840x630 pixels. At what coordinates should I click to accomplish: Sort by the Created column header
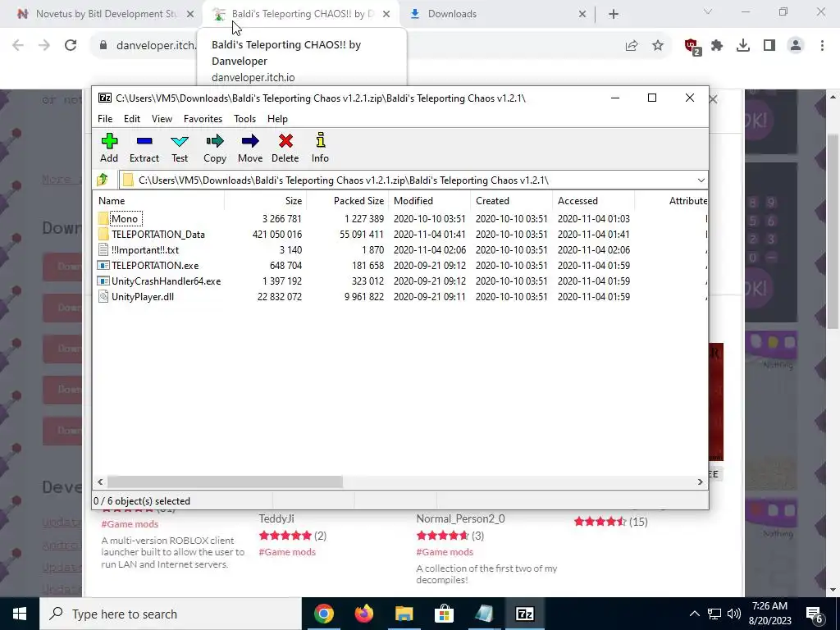(512, 201)
